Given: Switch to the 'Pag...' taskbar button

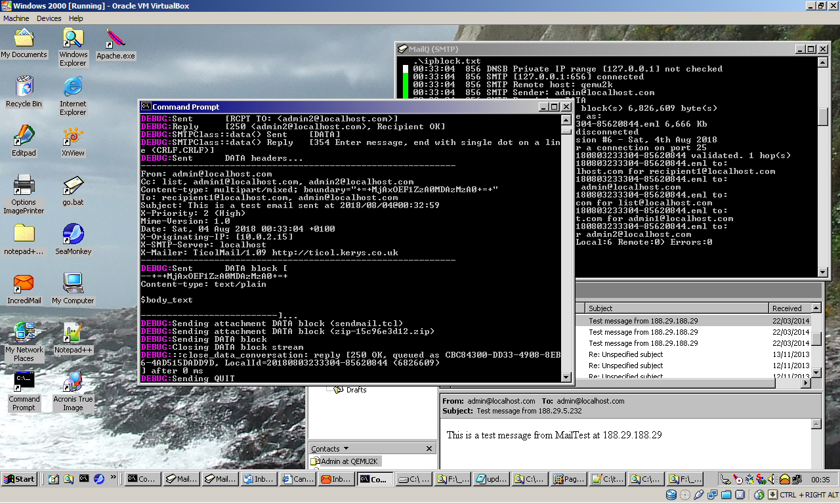Looking at the screenshot, I should click(x=569, y=479).
